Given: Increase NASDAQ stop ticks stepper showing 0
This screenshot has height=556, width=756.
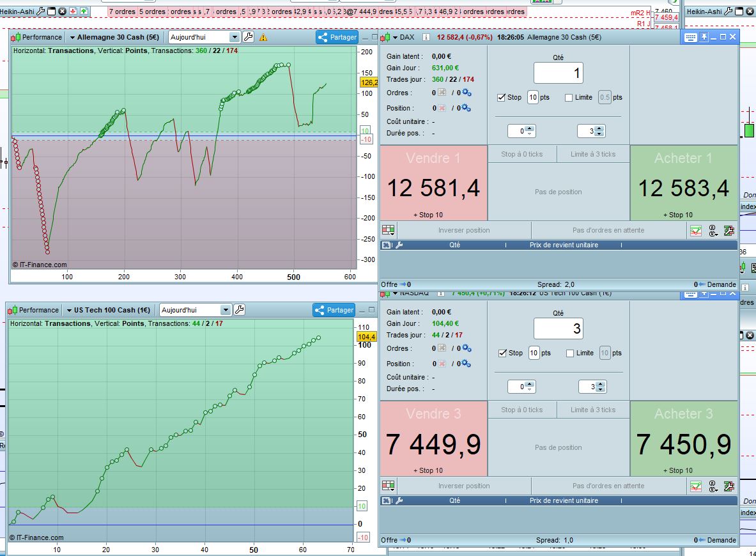Looking at the screenshot, I should pos(529,384).
